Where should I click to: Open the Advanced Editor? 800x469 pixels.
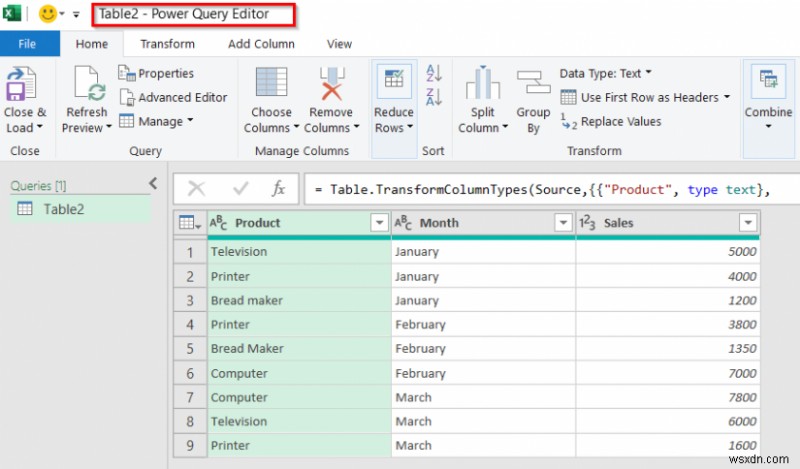(173, 97)
